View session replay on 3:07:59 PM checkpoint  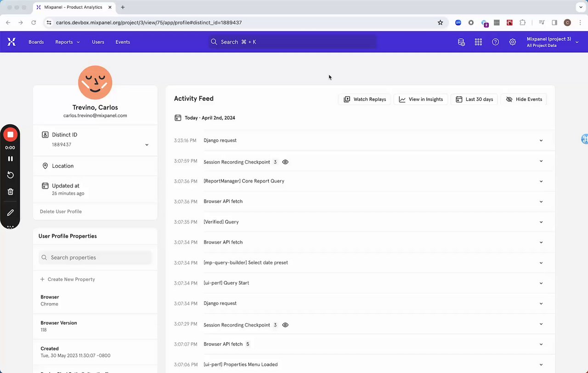285,162
